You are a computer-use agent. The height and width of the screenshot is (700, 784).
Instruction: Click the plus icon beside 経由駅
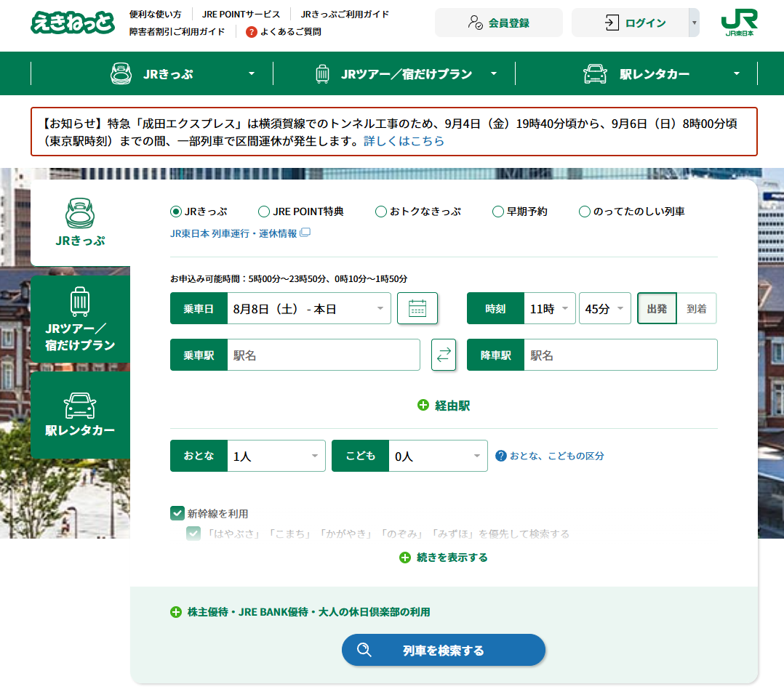423,405
